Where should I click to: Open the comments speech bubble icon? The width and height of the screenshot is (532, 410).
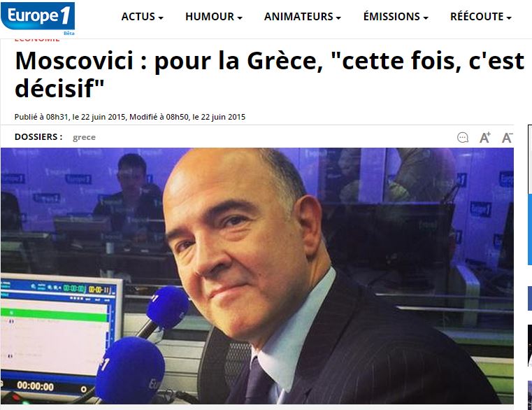pyautogui.click(x=463, y=138)
